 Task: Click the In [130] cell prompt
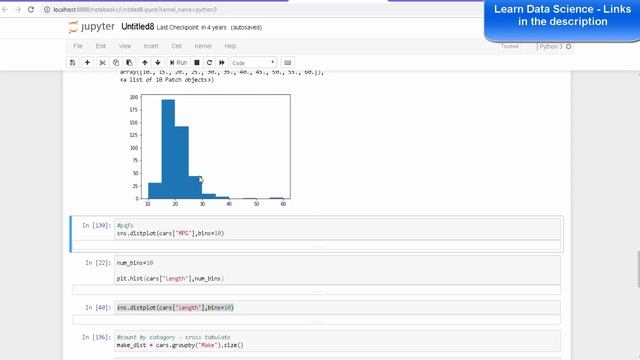coord(96,225)
